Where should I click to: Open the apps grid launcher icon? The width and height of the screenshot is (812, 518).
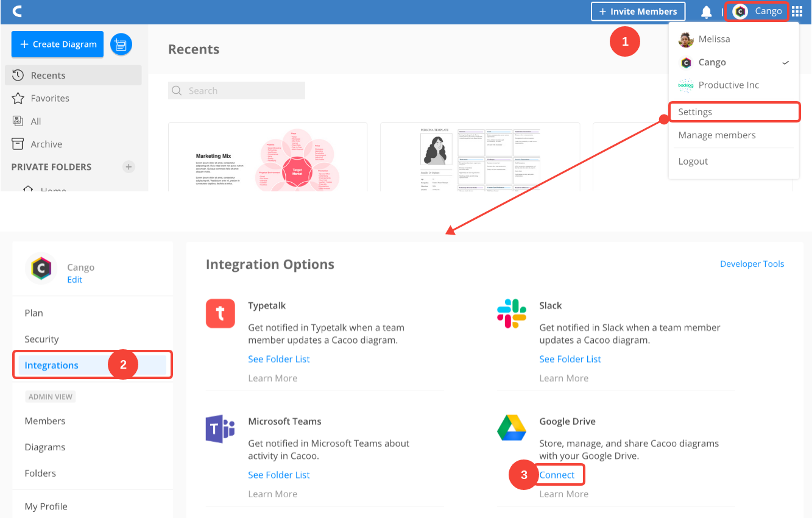tap(797, 12)
